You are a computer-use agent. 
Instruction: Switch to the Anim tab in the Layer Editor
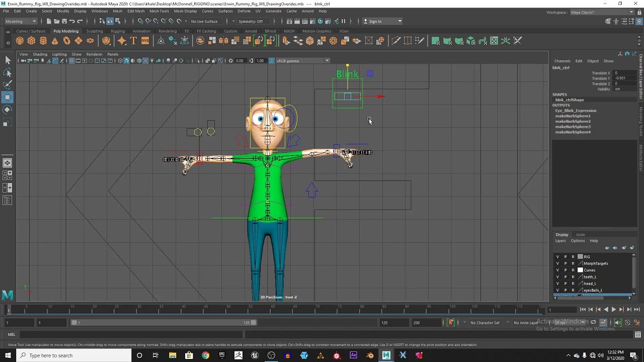click(581, 234)
